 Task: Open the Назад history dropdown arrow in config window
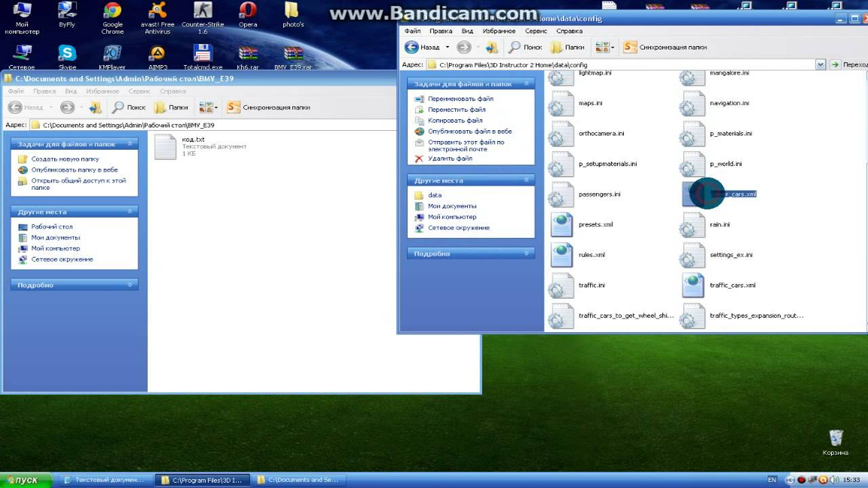(448, 47)
